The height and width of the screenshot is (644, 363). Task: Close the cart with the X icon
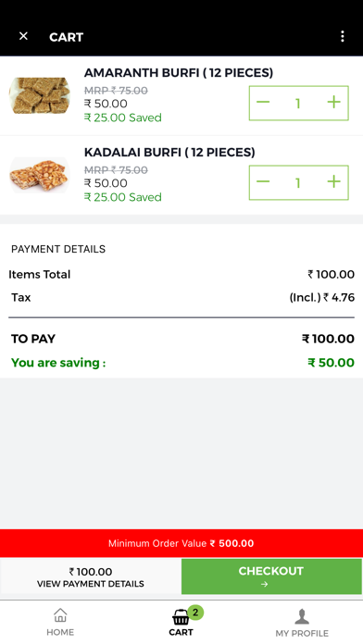point(23,36)
